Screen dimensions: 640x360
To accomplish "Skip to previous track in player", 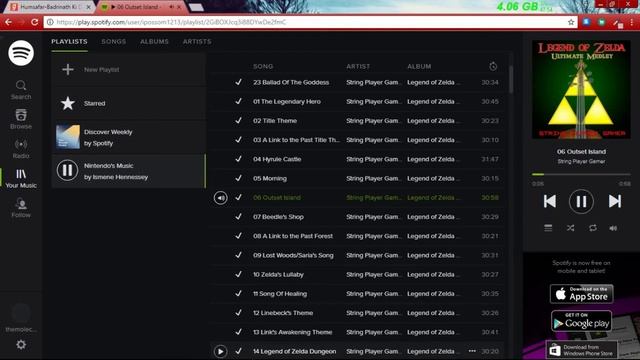I will (549, 201).
